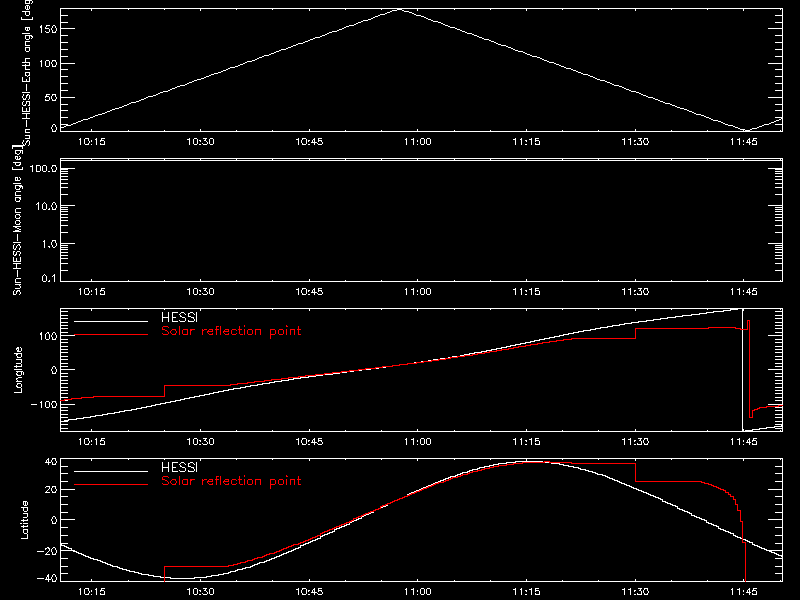Click the 20 tick on Latitude axis

[x=51, y=490]
